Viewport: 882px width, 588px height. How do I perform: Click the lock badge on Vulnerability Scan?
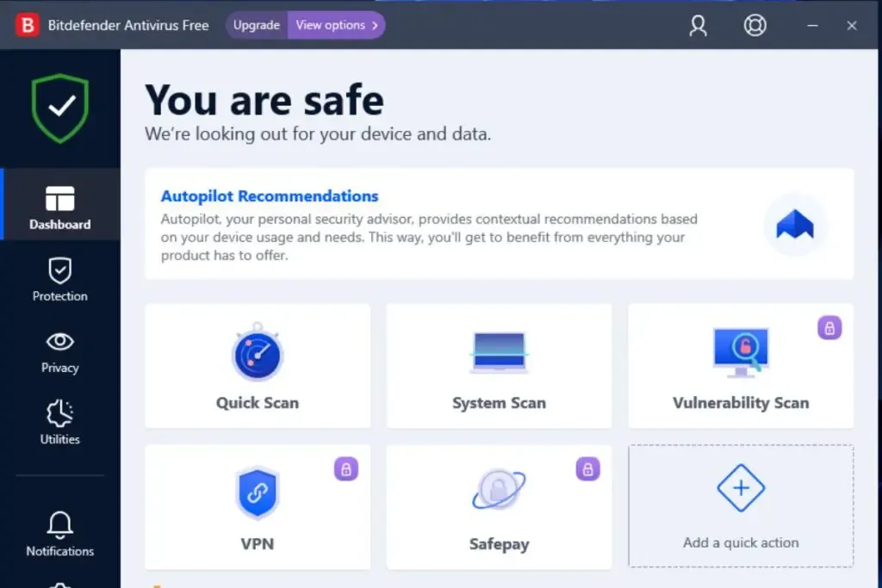829,328
